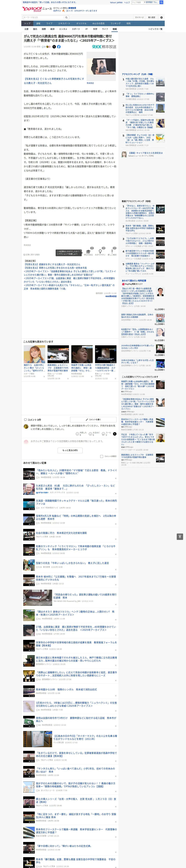
Task: Share article on Facebook icon
Action: point(59,47)
